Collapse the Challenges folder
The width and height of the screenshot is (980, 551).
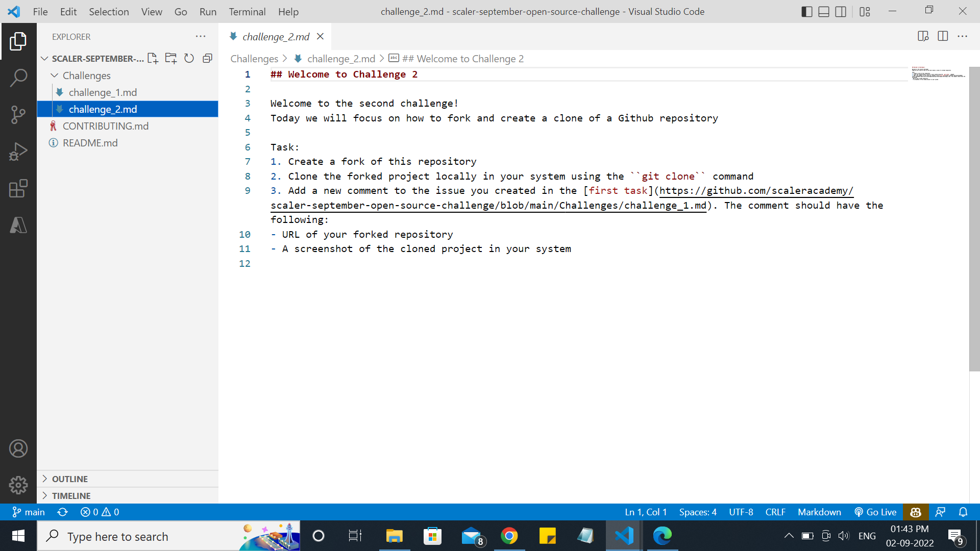coord(55,75)
